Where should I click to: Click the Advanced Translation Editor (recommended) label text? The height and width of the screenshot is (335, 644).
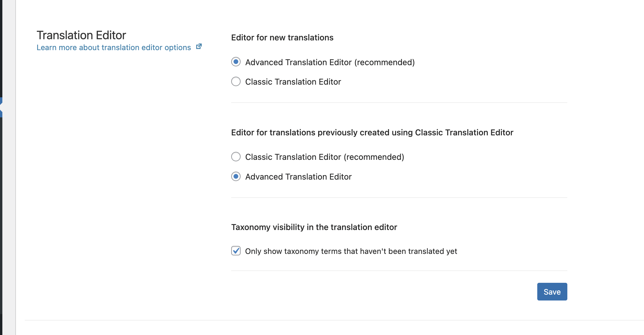pyautogui.click(x=330, y=62)
